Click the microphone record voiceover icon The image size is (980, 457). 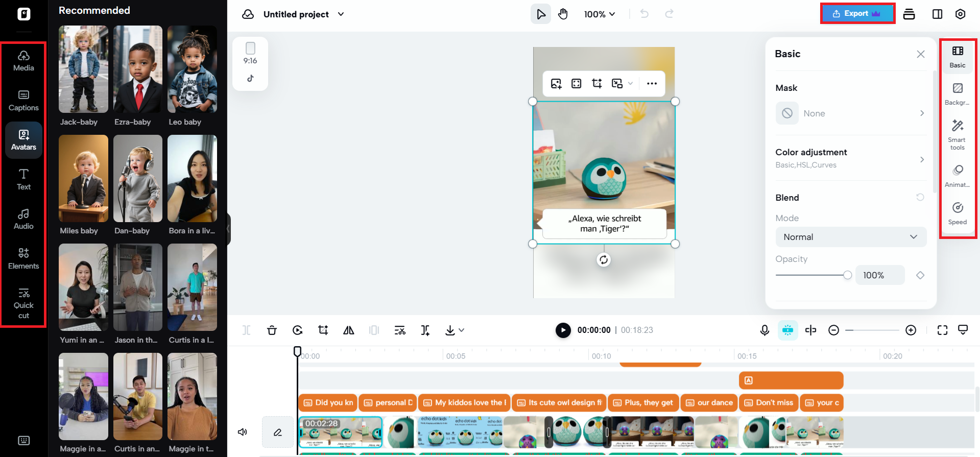(x=764, y=330)
